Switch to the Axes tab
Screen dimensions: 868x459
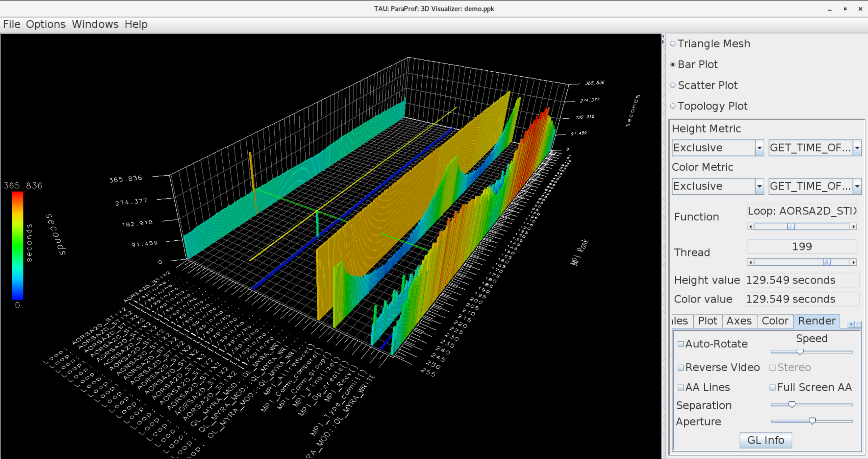(739, 321)
